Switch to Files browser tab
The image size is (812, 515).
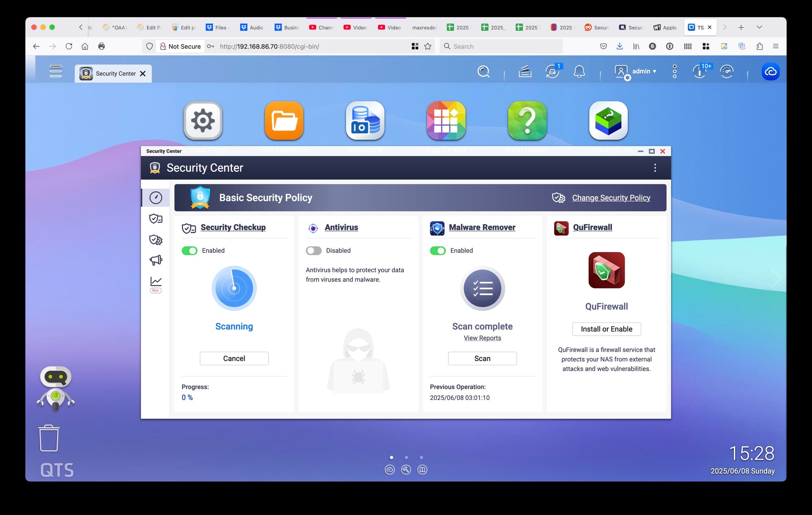click(x=217, y=27)
